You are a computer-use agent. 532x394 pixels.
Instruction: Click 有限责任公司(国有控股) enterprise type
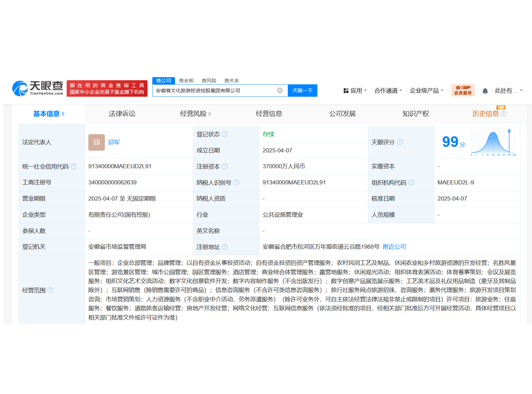(x=119, y=215)
